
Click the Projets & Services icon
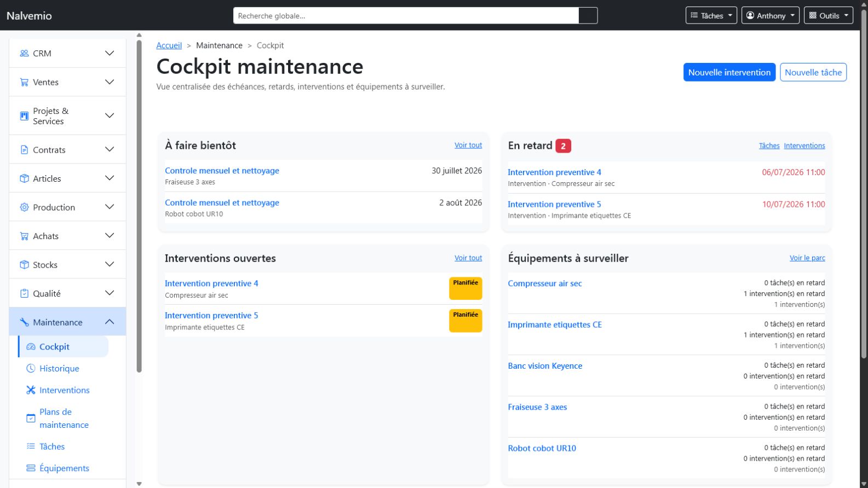tap(24, 116)
